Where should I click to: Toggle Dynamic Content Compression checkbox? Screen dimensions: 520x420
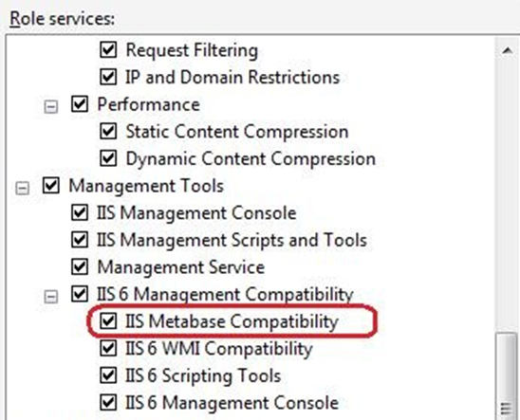click(108, 158)
